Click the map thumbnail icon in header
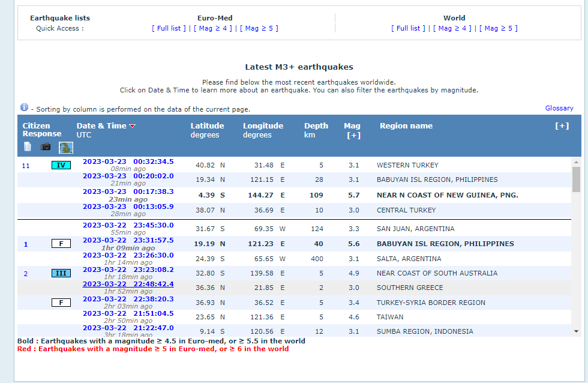Viewport: 588px width, 383px height. pyautogui.click(x=65, y=147)
